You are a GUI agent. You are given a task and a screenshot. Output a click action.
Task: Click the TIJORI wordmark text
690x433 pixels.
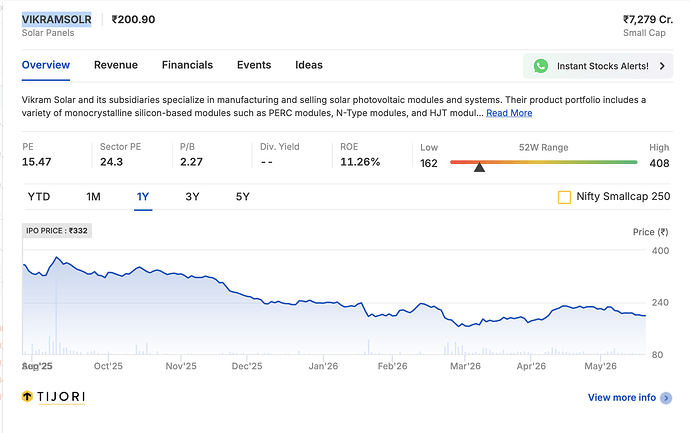pyautogui.click(x=61, y=397)
